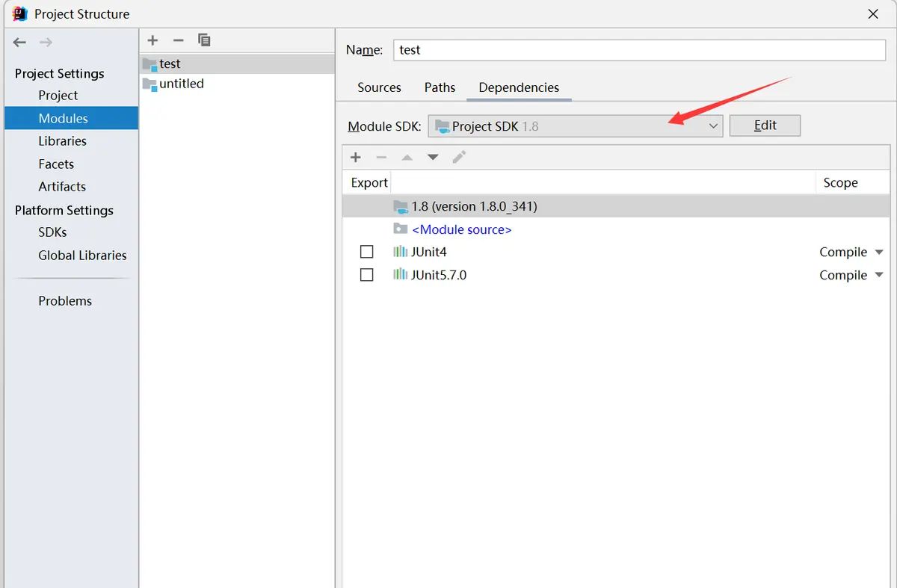This screenshot has width=897, height=588.
Task: Open the scope dropdown for JUnit5.7.0
Action: pos(879,276)
